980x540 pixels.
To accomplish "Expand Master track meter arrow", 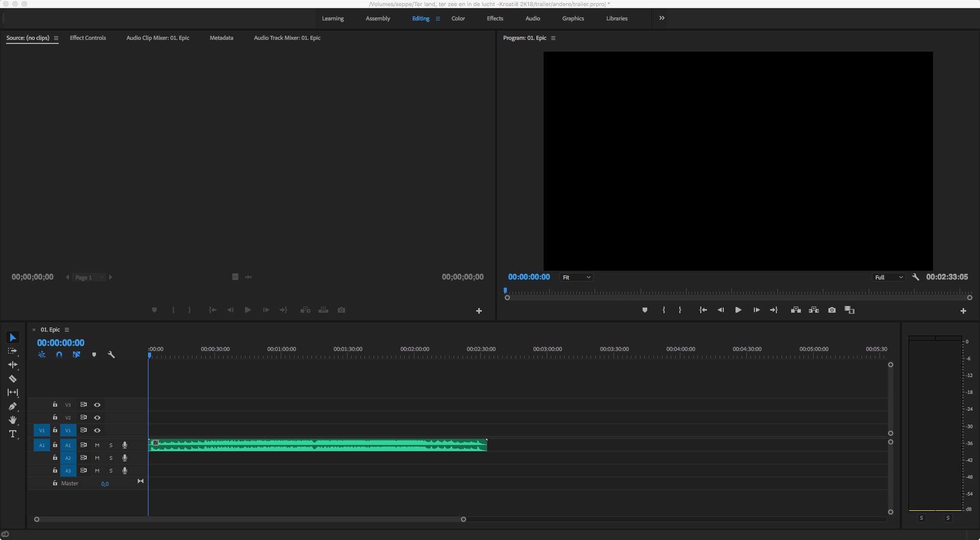I will click(140, 481).
